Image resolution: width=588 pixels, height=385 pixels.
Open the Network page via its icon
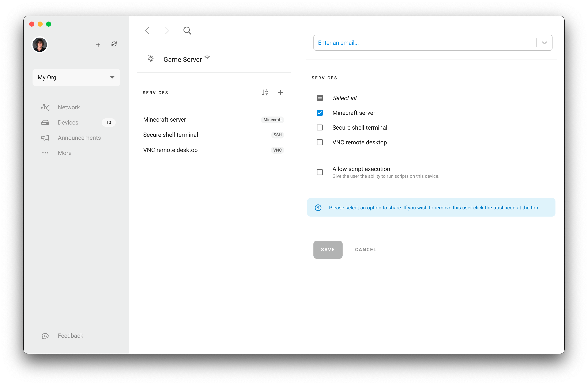click(x=45, y=107)
